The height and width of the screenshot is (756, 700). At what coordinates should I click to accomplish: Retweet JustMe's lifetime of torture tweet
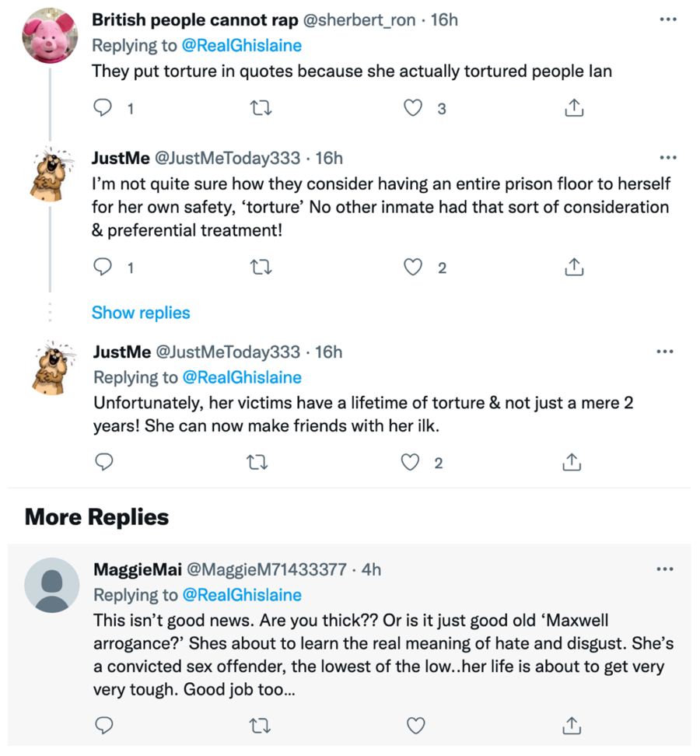coord(256,463)
